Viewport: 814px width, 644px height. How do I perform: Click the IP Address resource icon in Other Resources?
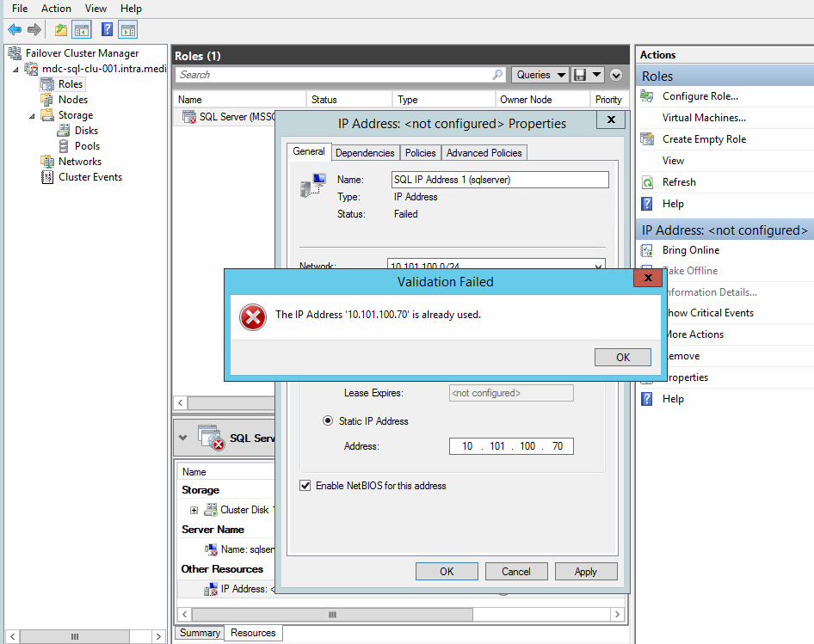[211, 589]
